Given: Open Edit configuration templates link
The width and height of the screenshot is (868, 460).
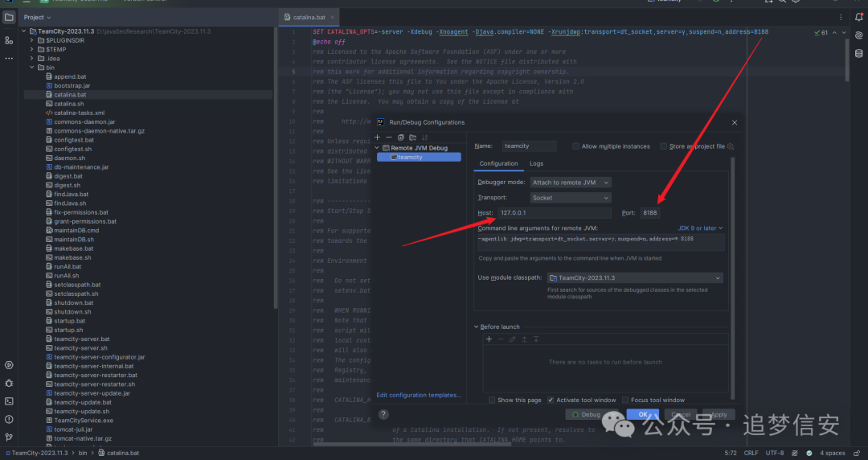Looking at the screenshot, I should pyautogui.click(x=419, y=395).
